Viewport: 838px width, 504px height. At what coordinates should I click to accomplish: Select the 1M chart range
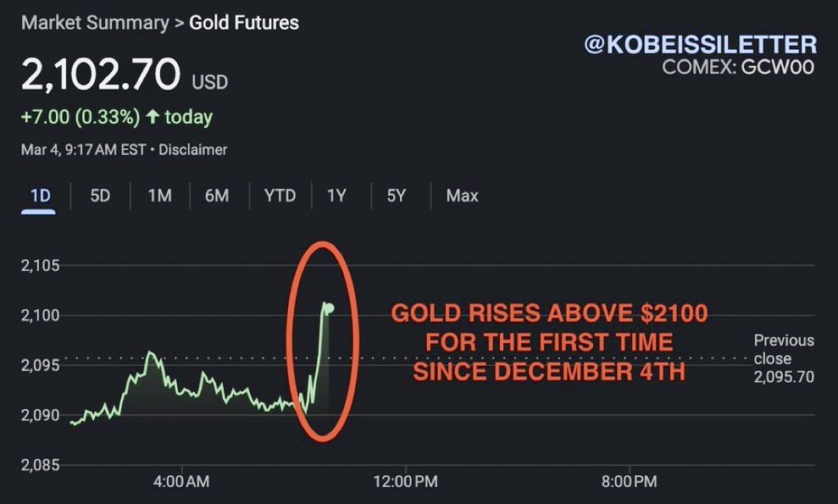point(159,196)
